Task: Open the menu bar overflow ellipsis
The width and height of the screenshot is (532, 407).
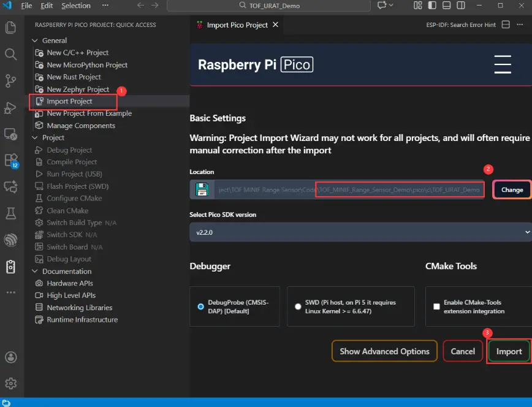Action: coord(105,6)
